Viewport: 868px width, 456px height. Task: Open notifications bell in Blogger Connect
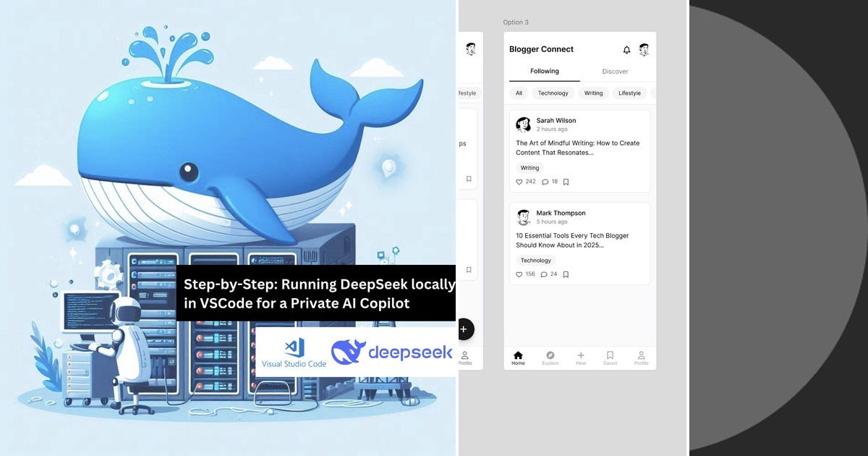[626, 50]
